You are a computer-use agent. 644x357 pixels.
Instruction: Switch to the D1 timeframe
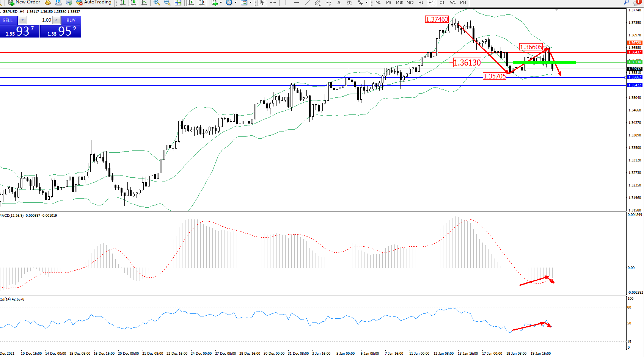coord(442,3)
